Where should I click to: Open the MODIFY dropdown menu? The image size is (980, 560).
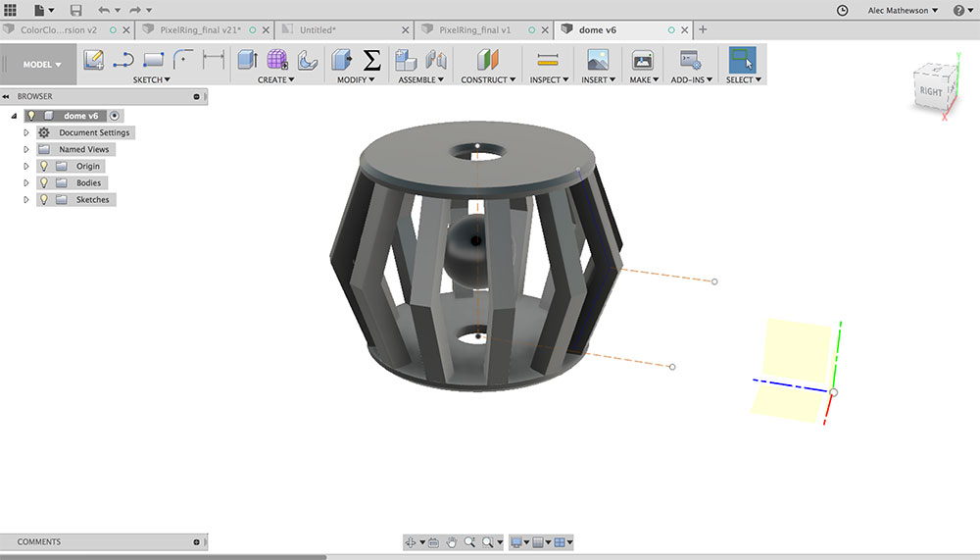click(x=356, y=80)
